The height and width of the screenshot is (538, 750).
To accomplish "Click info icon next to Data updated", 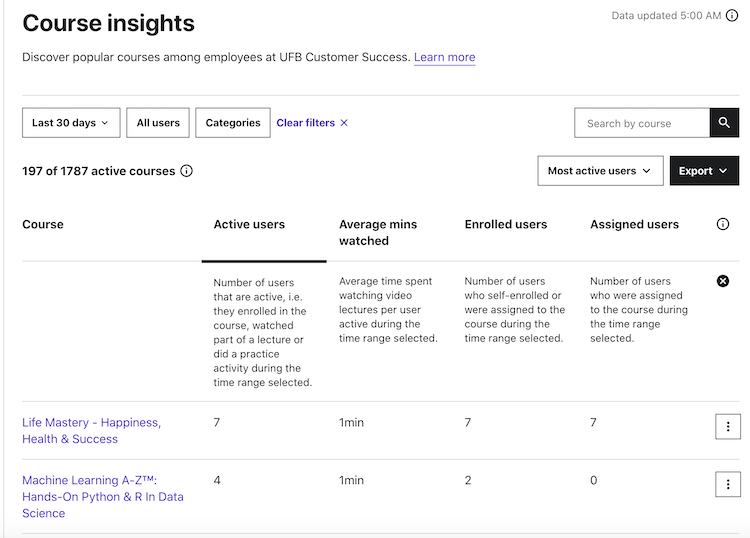I will [x=732, y=16].
